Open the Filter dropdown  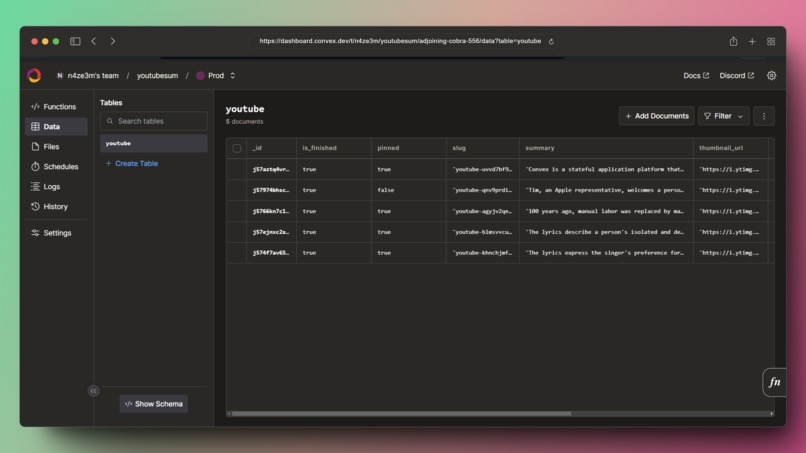(x=723, y=116)
